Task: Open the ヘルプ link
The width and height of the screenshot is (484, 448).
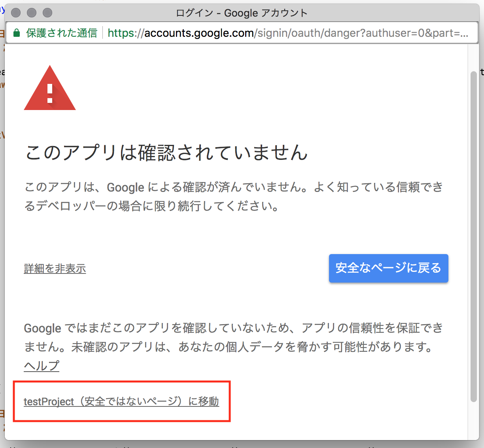Action: point(42,365)
